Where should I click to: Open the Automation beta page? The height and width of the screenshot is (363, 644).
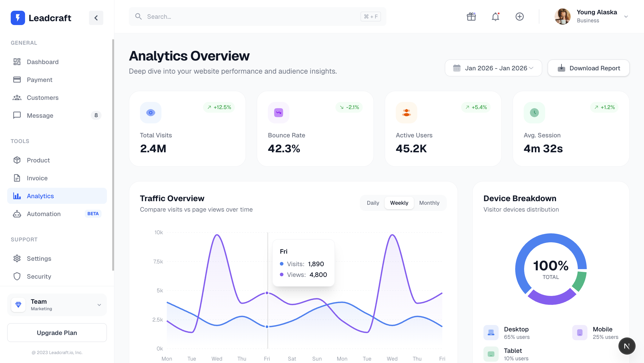(44, 214)
